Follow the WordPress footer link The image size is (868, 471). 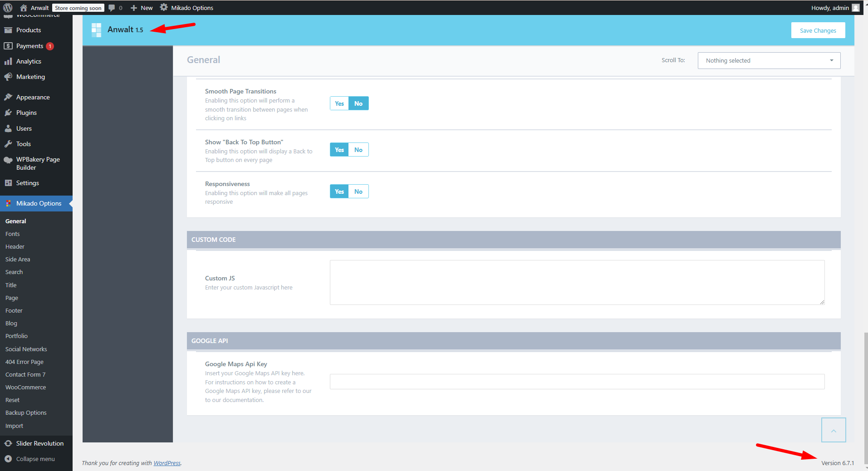coord(167,463)
